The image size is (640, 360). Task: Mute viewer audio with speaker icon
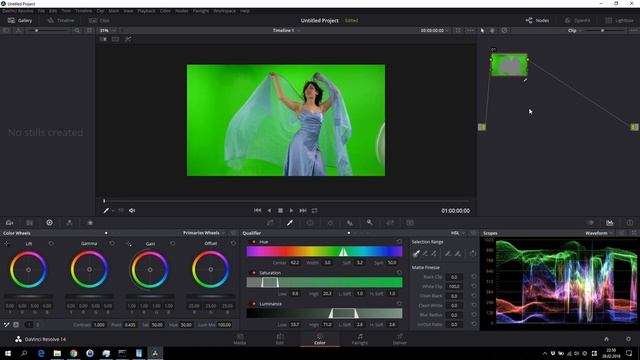pyautogui.click(x=132, y=211)
